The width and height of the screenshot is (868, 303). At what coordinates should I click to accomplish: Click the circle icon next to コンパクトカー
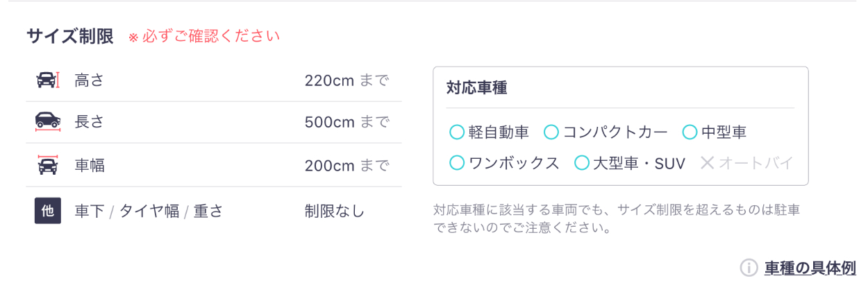[551, 132]
